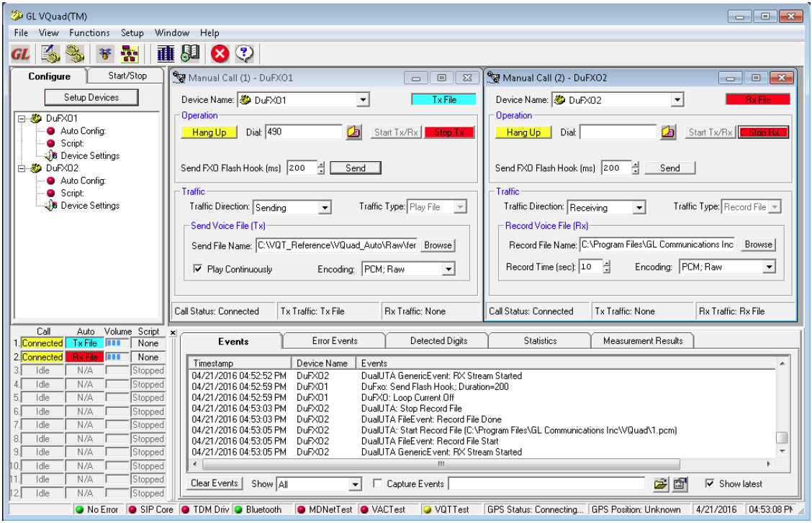This screenshot has height=523, width=812.
Task: Collapse the DuFXO2 tree node
Action: click(x=22, y=168)
